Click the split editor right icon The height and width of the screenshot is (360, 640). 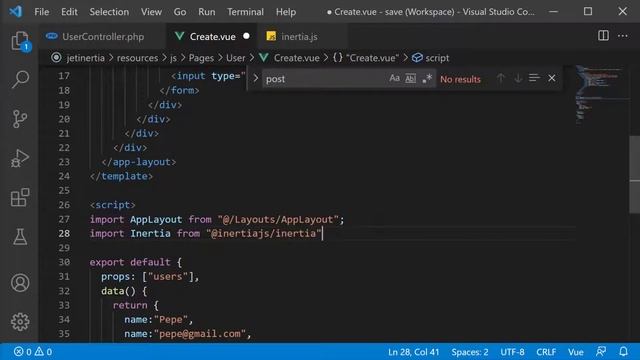603,36
